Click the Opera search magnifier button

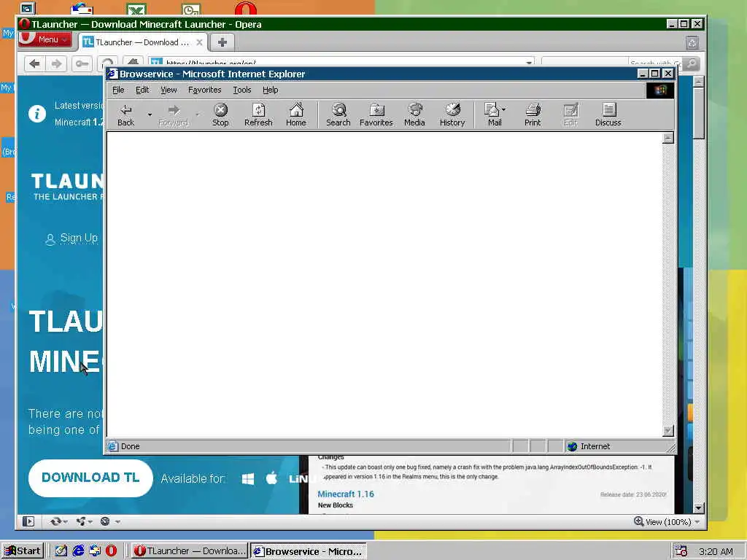(x=692, y=63)
